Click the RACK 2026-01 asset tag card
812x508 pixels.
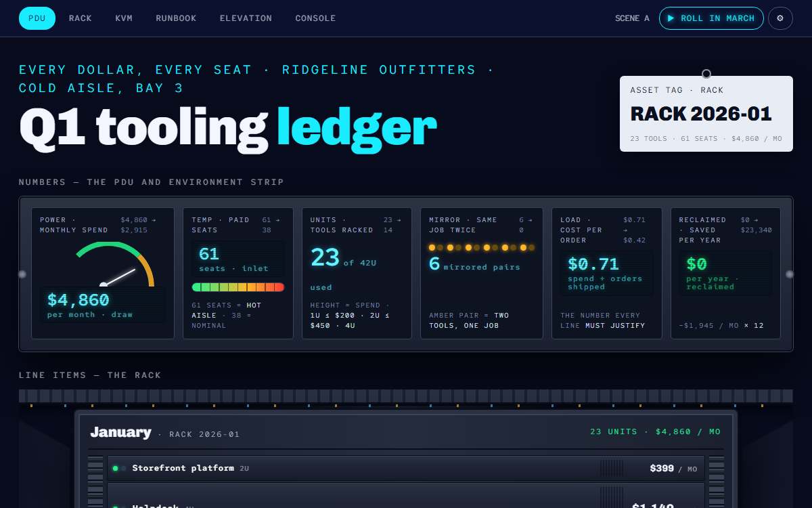click(x=706, y=114)
